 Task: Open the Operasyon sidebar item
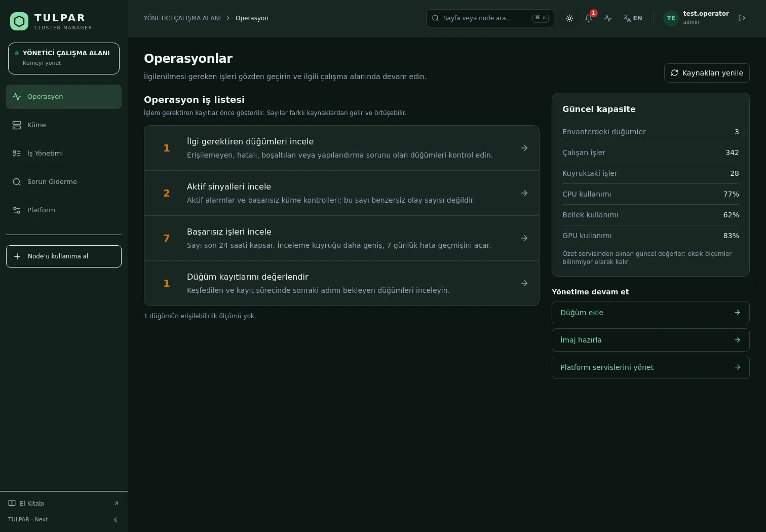[x=64, y=97]
